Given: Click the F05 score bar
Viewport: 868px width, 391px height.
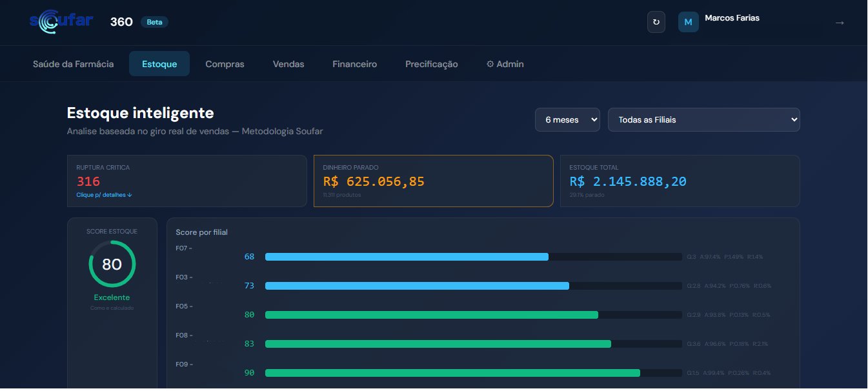Looking at the screenshot, I should pos(474,315).
